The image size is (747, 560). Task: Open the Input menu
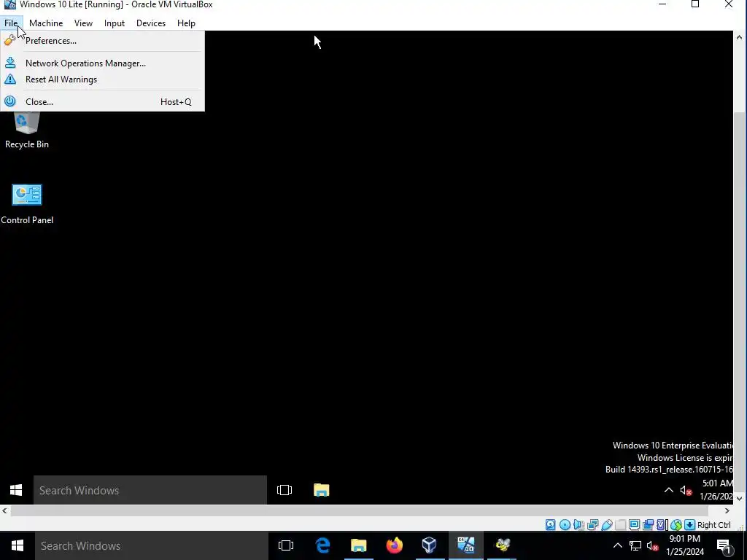coord(115,23)
